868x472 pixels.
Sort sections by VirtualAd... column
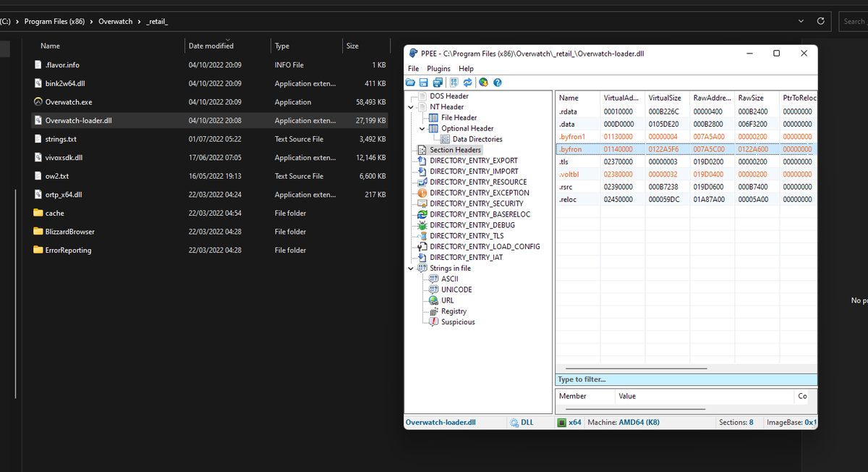[621, 98]
